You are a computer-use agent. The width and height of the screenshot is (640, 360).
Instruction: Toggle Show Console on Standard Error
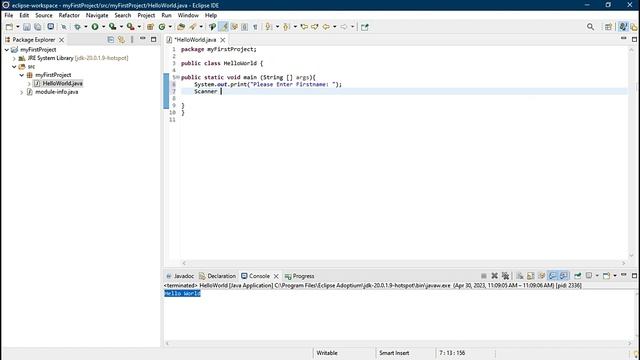pos(564,276)
